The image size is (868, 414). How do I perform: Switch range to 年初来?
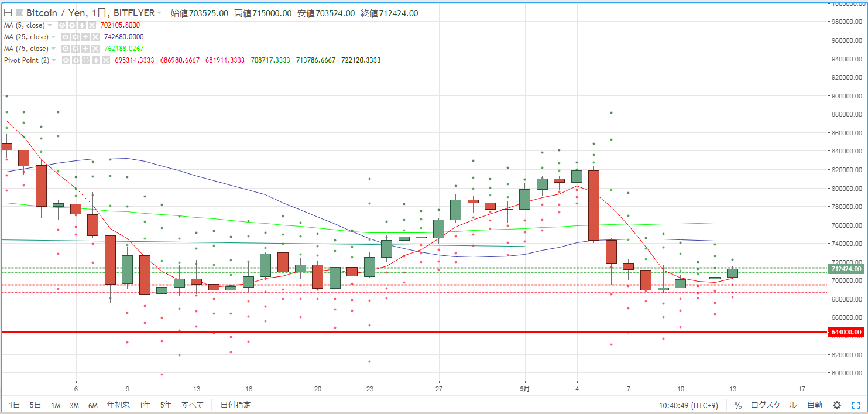(x=119, y=405)
